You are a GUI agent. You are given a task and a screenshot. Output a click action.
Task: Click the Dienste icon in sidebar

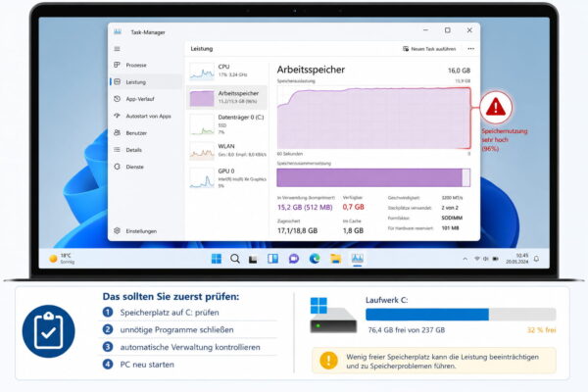coord(117,167)
